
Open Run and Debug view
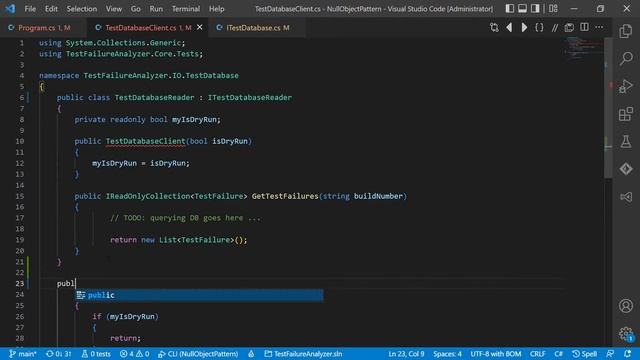pos(626,86)
